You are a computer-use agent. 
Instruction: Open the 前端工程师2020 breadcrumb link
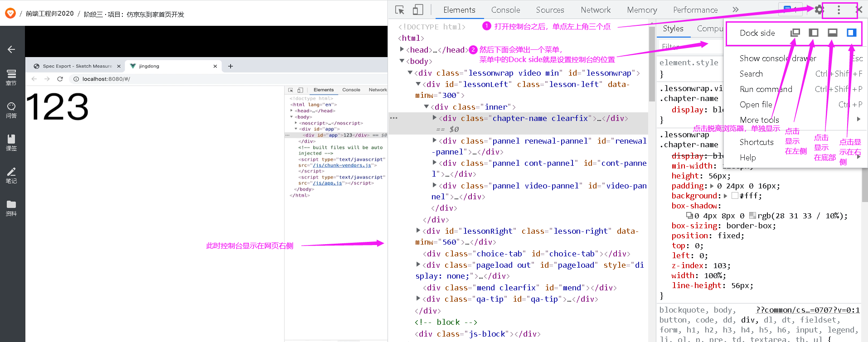[49, 14]
